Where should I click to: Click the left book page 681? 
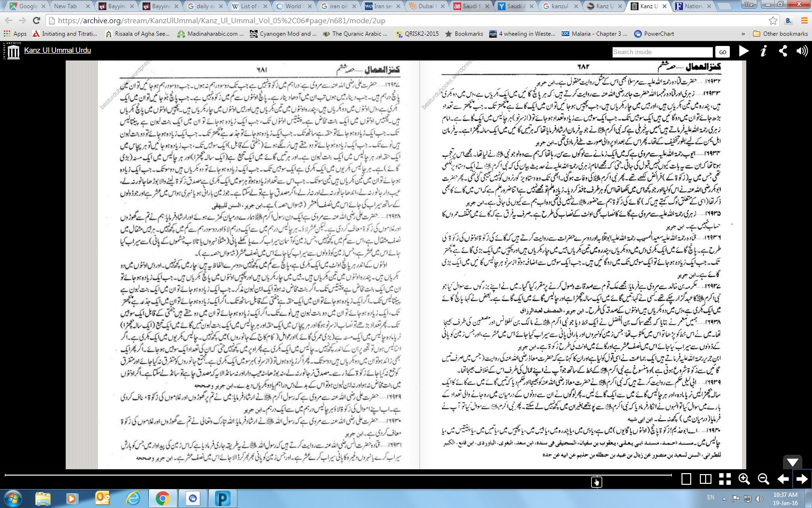[259, 265]
